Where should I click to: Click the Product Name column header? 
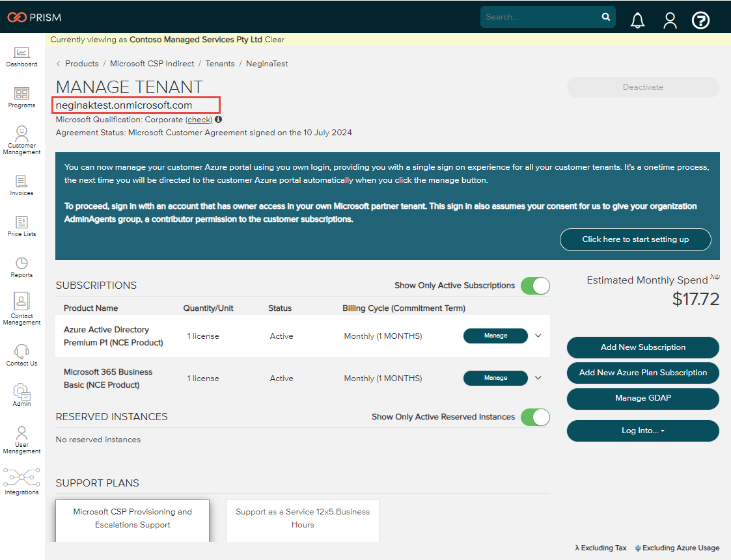click(x=91, y=308)
